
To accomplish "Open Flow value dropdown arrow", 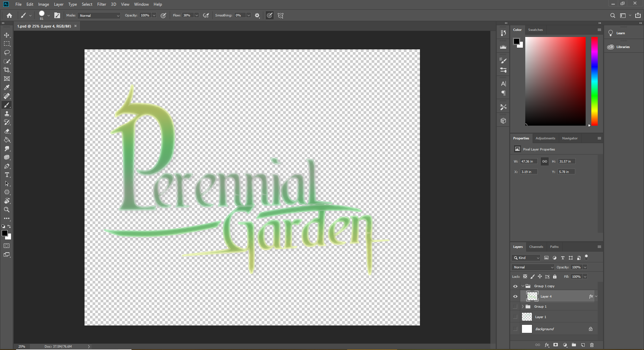I will point(197,15).
